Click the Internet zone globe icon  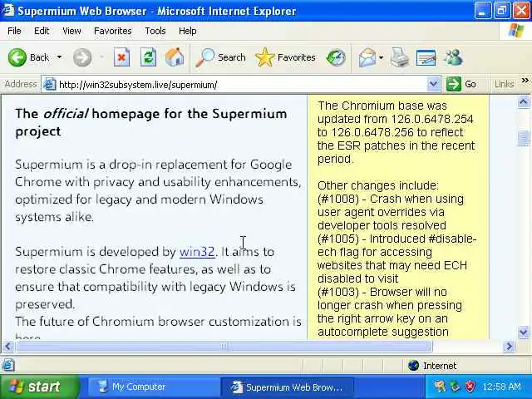(413, 366)
